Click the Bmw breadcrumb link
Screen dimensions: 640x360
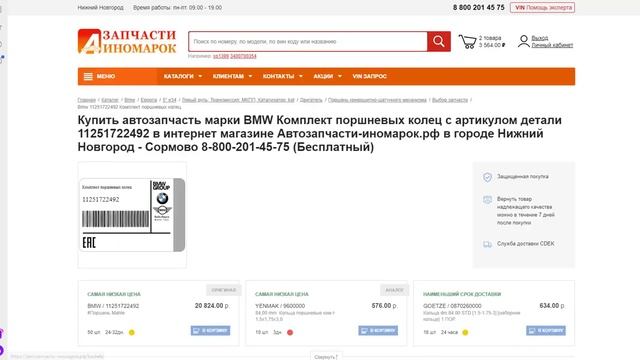(129, 100)
